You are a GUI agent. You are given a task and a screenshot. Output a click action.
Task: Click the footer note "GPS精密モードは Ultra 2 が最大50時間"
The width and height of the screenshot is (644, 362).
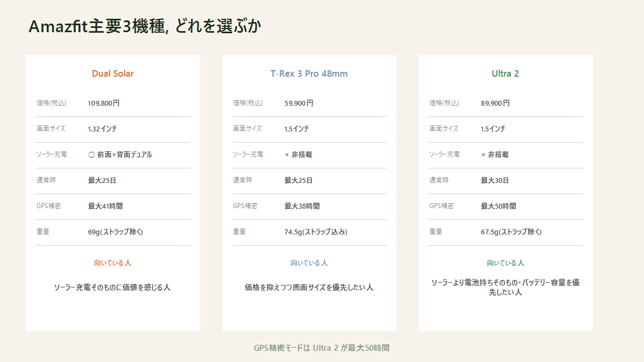[322, 348]
